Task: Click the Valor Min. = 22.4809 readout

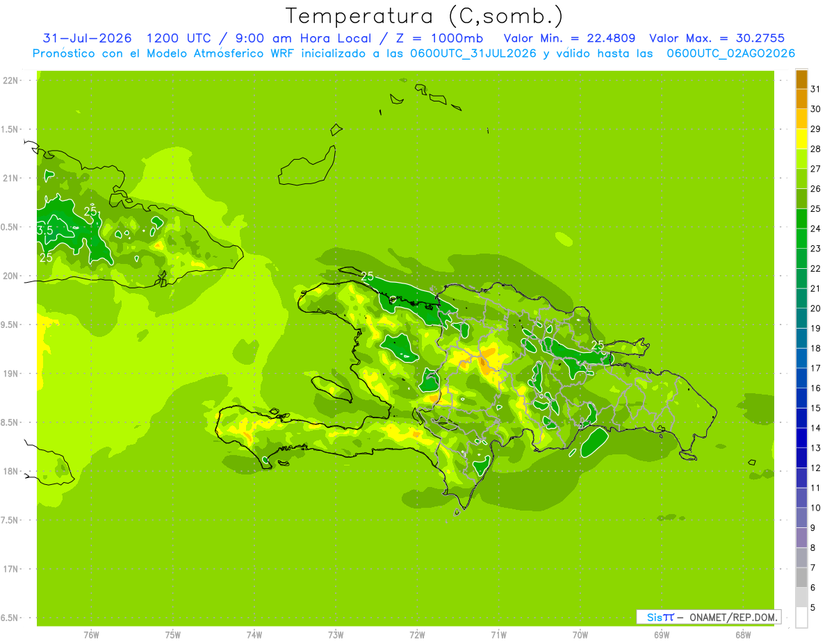Action: tap(569, 38)
